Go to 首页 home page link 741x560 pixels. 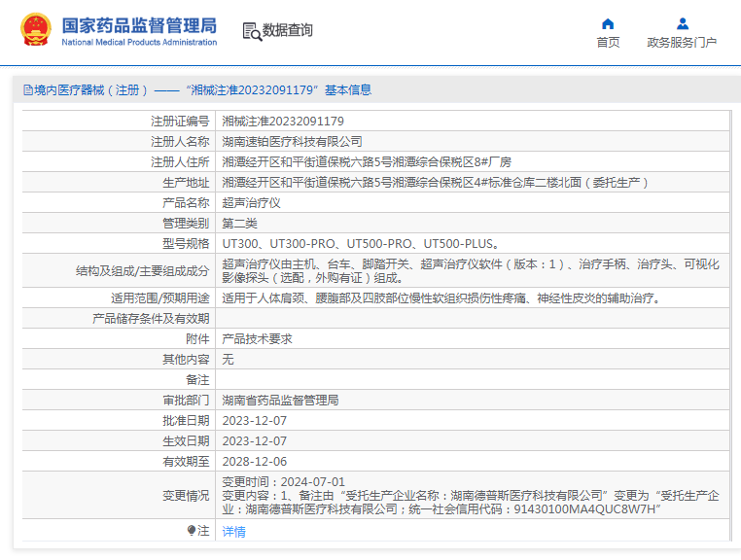click(608, 43)
